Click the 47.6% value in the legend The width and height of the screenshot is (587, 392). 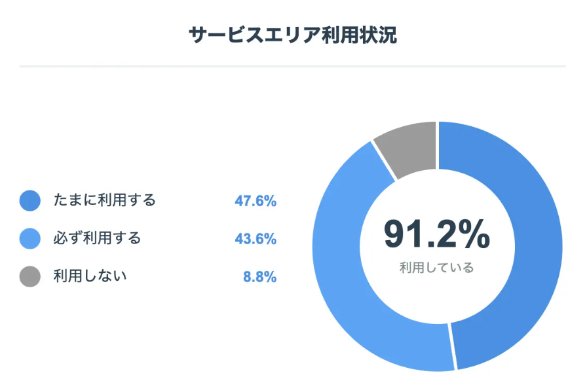pyautogui.click(x=256, y=202)
